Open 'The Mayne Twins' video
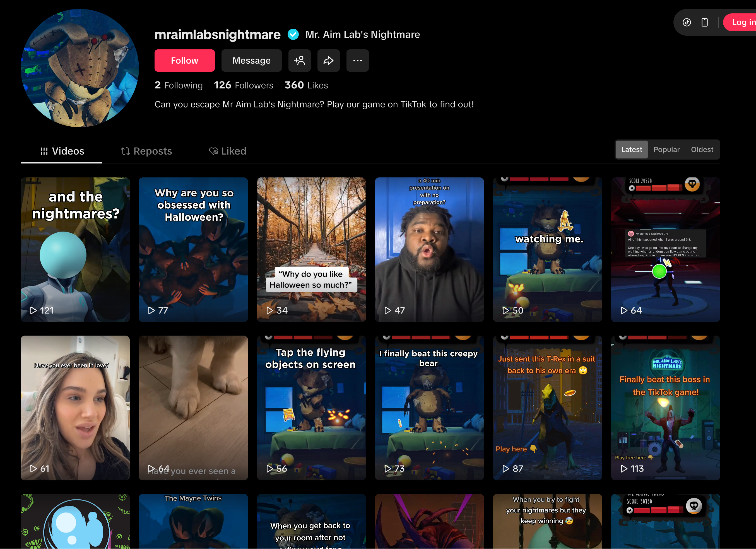Screen dimensions: 756x549 tap(193, 521)
